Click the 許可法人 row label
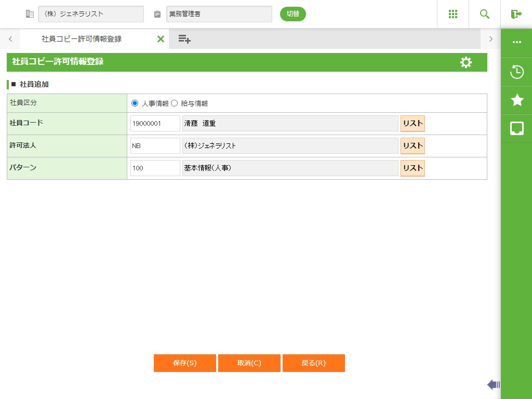 point(22,145)
